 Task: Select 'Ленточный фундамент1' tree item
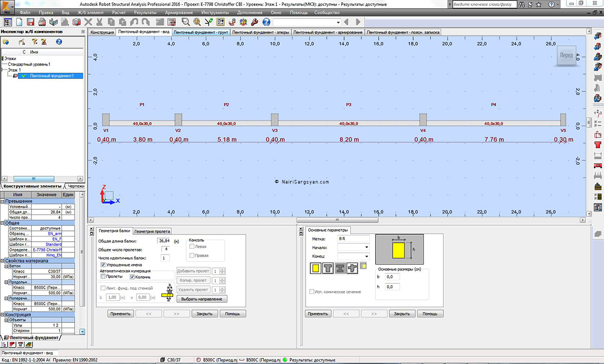pos(51,76)
